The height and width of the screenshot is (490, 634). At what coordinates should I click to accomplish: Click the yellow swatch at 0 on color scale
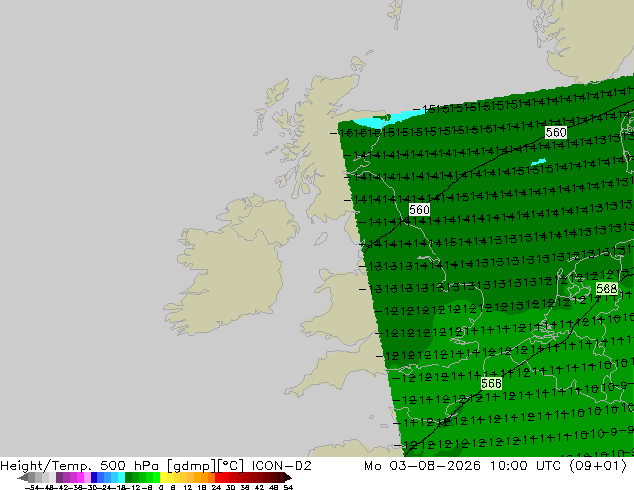(x=163, y=477)
